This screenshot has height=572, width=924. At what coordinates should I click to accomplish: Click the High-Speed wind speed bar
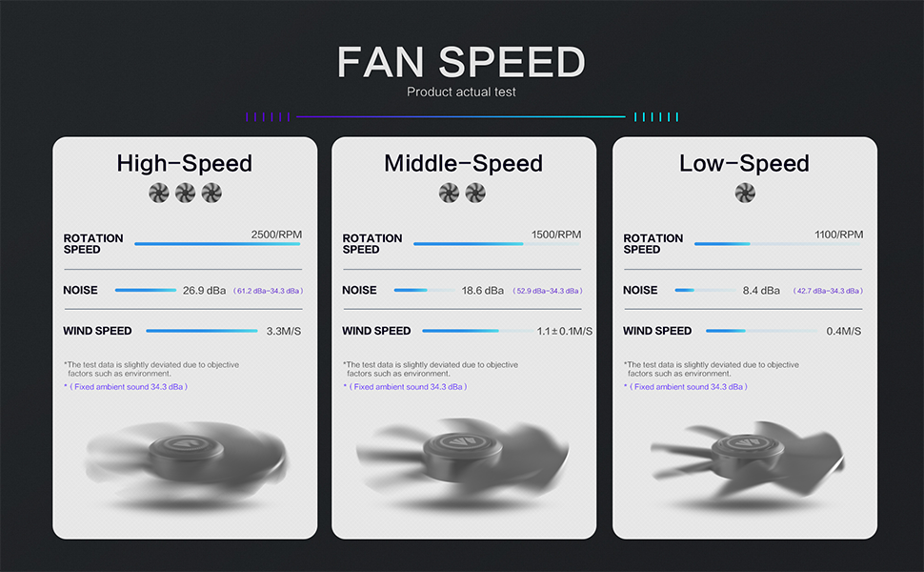point(202,331)
